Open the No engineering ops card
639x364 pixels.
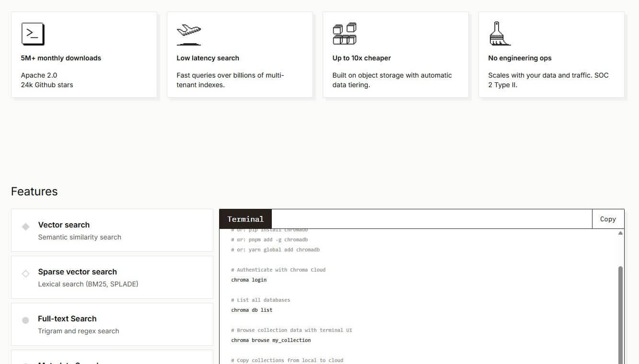click(551, 55)
